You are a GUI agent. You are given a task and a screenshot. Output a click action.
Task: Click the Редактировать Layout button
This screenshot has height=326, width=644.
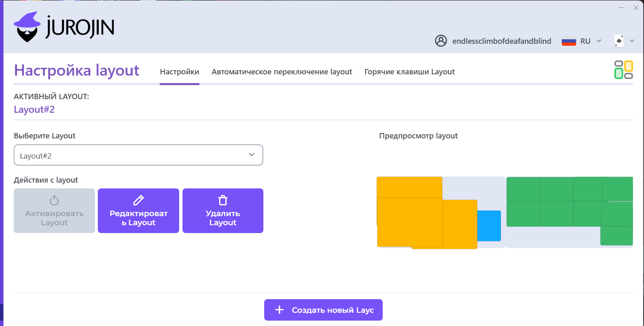click(138, 211)
